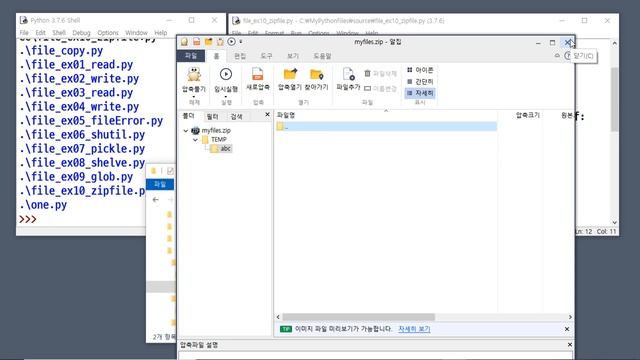640x360 pixels.
Task: Sort by the 압축크기 column header
Action: [527, 115]
